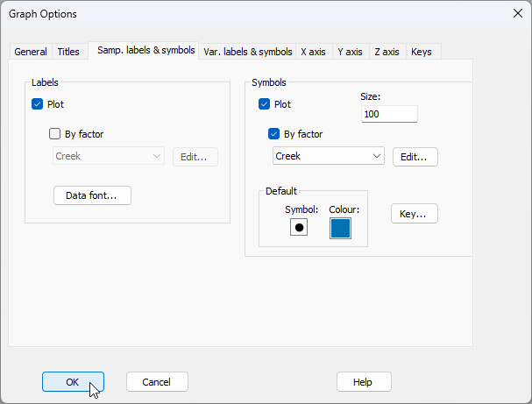Screen dimensions: 532x404
Task: Close the Graph Options dialog
Action: point(517,14)
